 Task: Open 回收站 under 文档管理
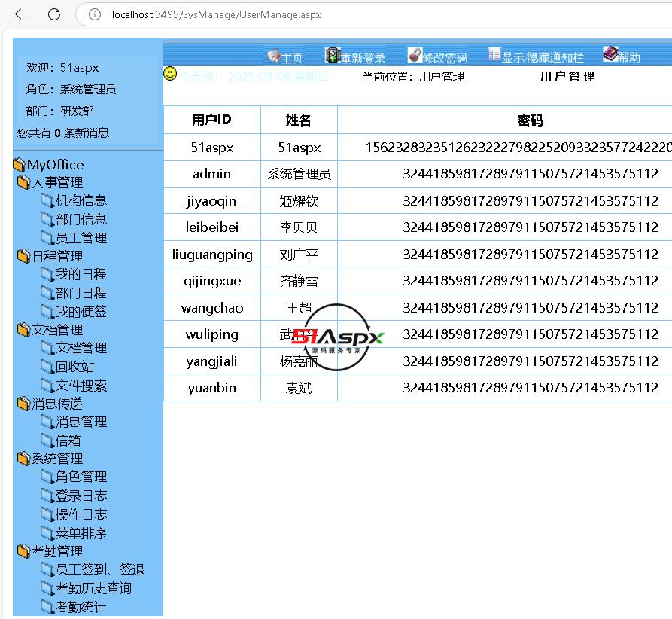click(74, 367)
